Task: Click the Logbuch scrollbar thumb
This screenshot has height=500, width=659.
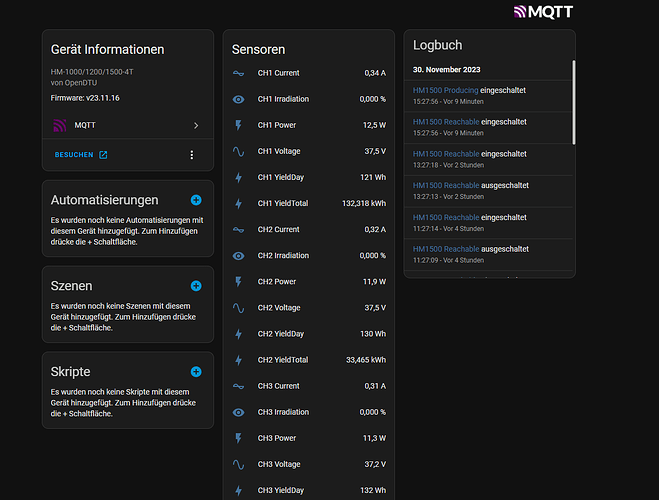Action: (x=574, y=103)
